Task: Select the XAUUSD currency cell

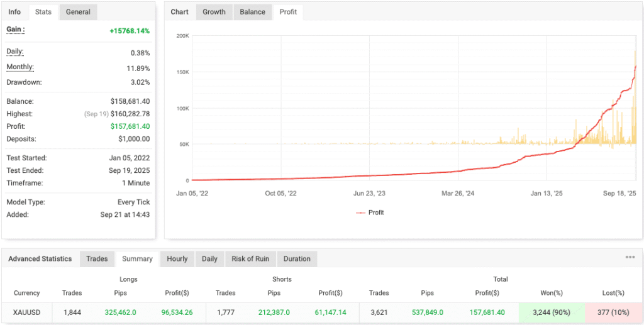Action: click(x=26, y=312)
